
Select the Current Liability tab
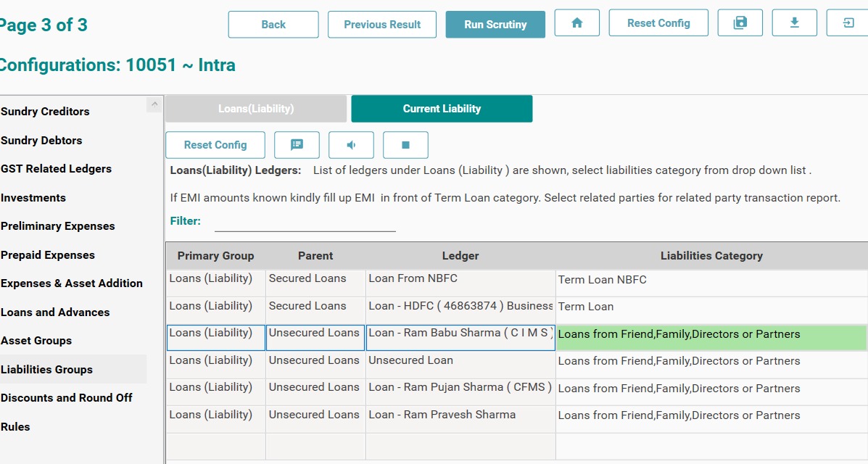[442, 109]
